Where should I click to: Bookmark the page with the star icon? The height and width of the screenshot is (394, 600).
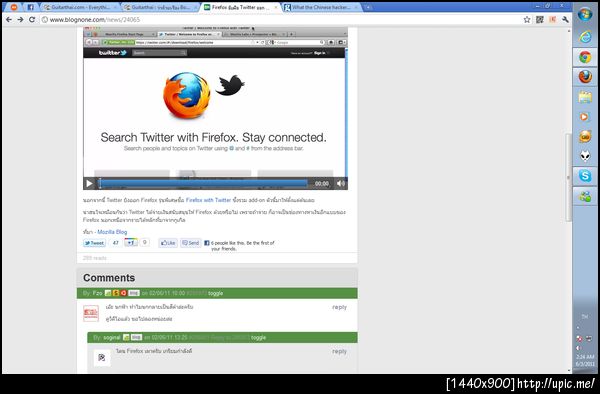pyautogui.click(x=527, y=20)
